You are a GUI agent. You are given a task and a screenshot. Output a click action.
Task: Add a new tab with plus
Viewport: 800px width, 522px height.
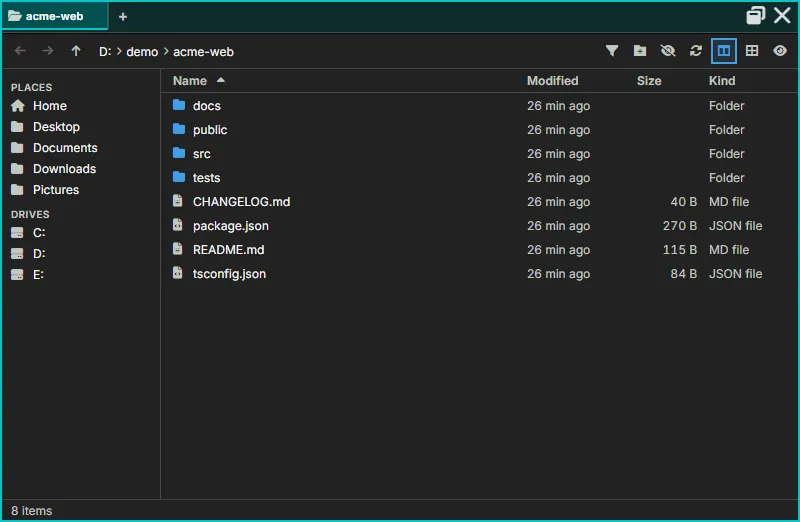pyautogui.click(x=122, y=17)
